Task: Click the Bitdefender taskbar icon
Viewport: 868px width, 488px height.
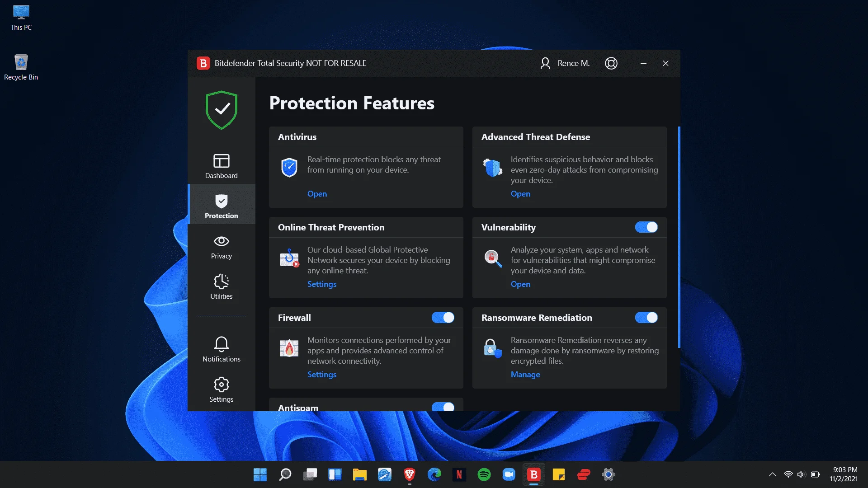Action: (533, 474)
